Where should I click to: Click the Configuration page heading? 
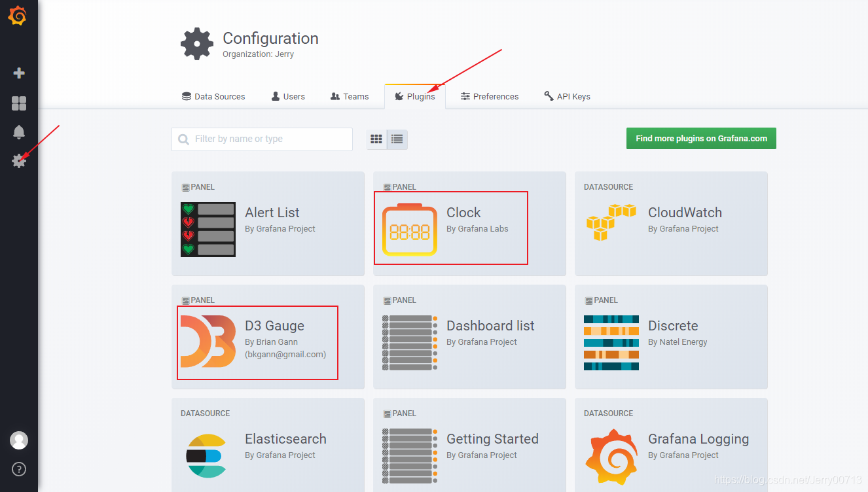(x=270, y=39)
